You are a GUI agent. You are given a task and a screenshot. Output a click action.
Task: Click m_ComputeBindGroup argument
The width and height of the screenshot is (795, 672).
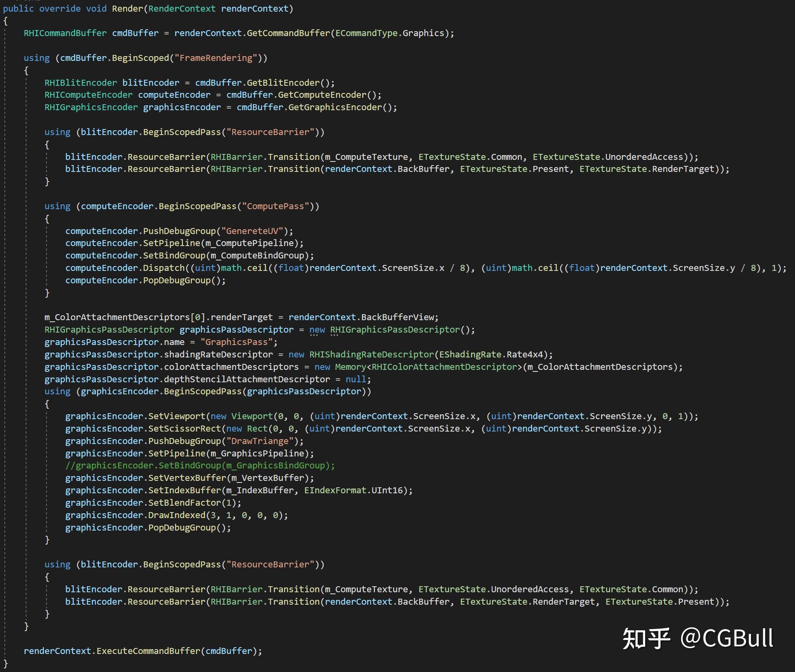257,255
